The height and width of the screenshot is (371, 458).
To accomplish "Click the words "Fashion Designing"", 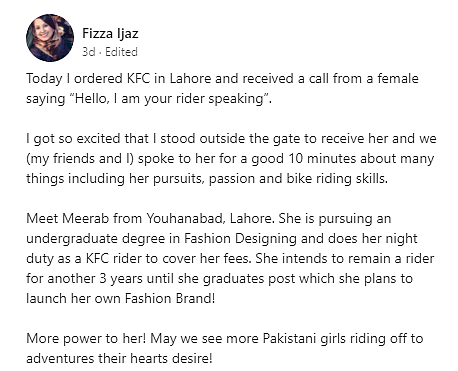I will [240, 239].
